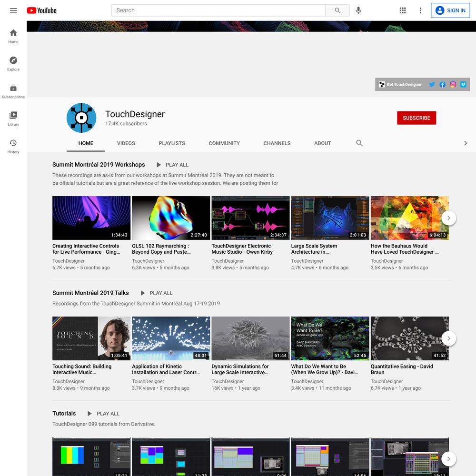
Task: Go to Home in the sidebar
Action: pyautogui.click(x=13, y=37)
